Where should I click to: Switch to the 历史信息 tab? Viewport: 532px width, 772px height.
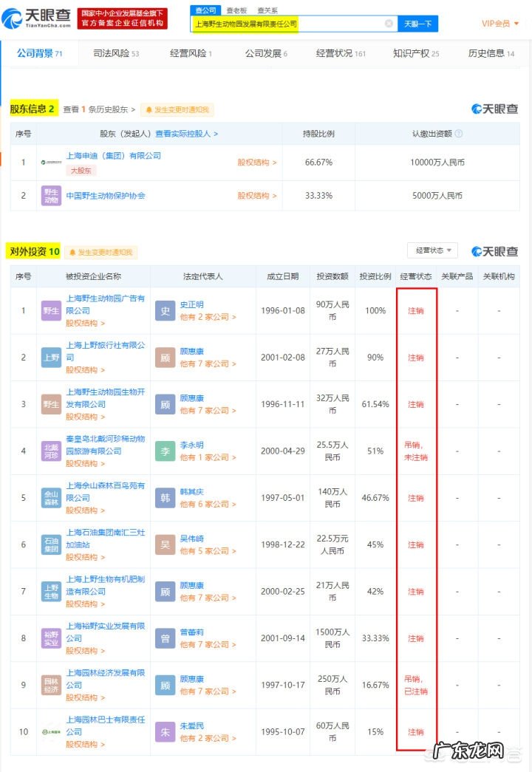coord(491,53)
